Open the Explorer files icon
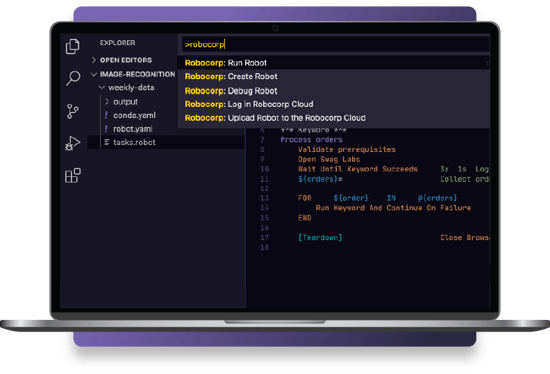This screenshot has height=374, width=550. 73,46
